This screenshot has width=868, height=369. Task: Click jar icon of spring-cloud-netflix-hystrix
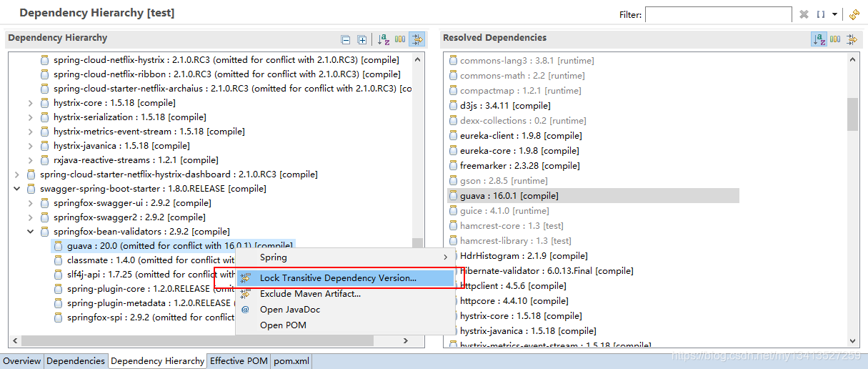point(45,60)
